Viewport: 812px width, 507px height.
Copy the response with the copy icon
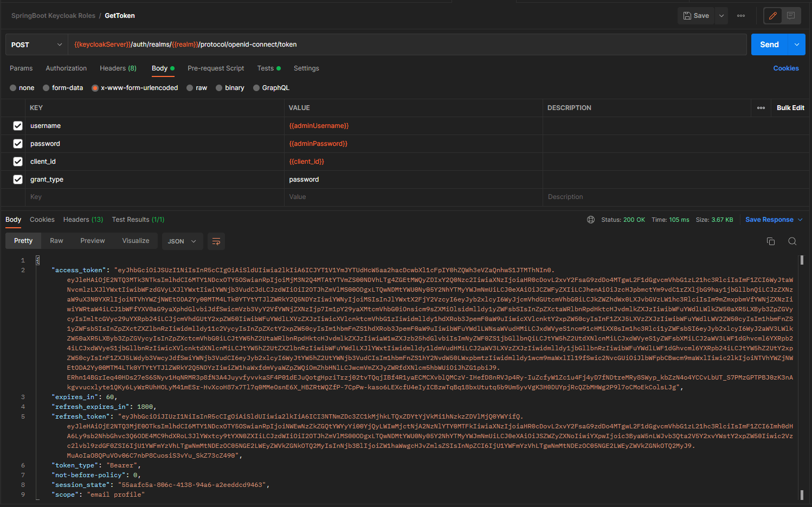771,241
